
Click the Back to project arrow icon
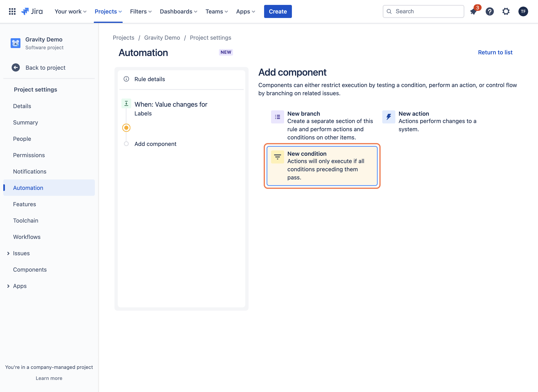[16, 68]
